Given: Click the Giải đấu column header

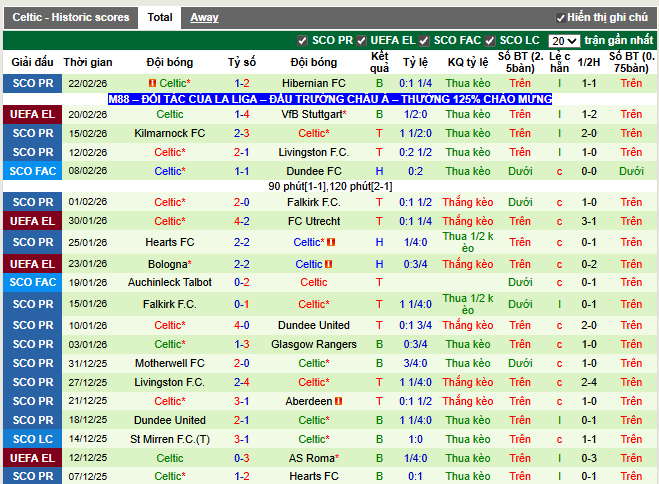Looking at the screenshot, I should 32,62.
